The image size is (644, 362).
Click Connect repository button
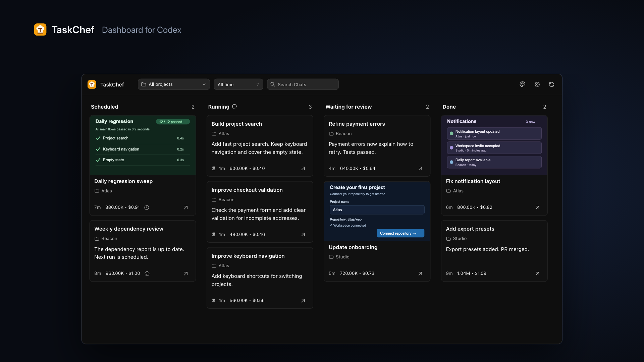(400, 233)
